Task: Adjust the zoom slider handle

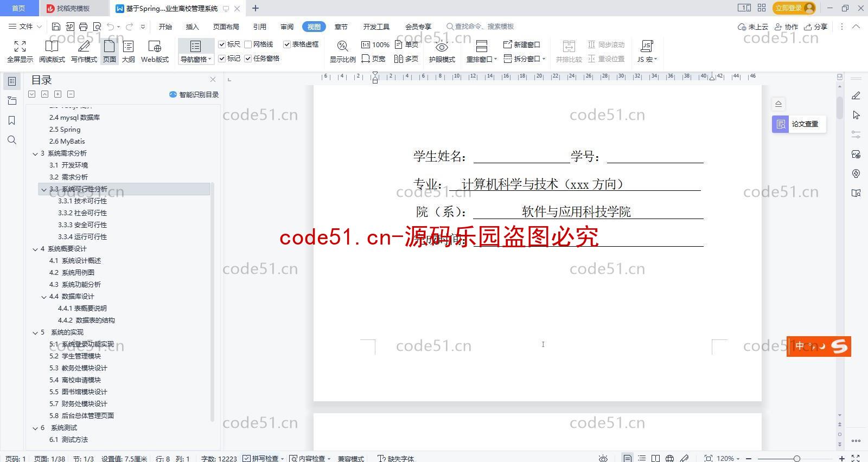Action: tap(796, 459)
